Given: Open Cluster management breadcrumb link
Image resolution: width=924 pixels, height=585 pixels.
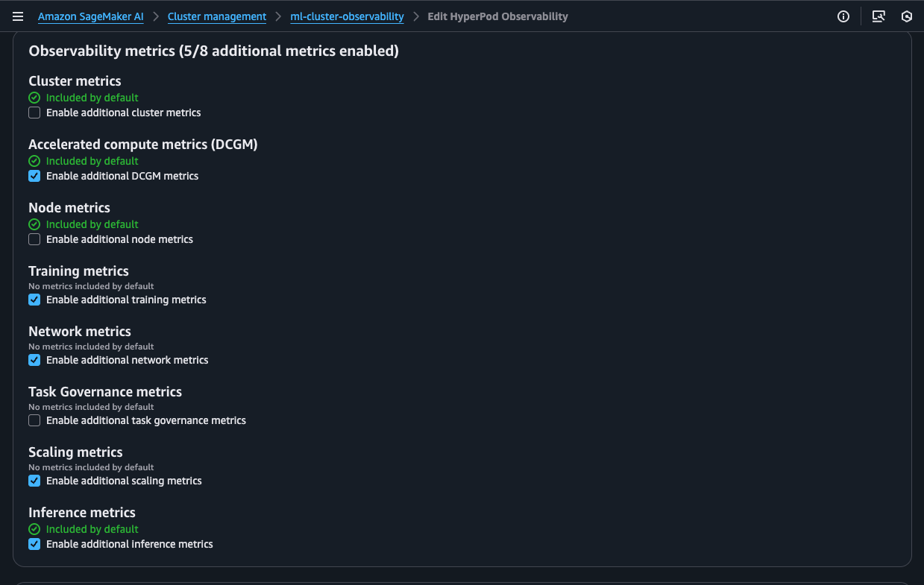Looking at the screenshot, I should [216, 16].
